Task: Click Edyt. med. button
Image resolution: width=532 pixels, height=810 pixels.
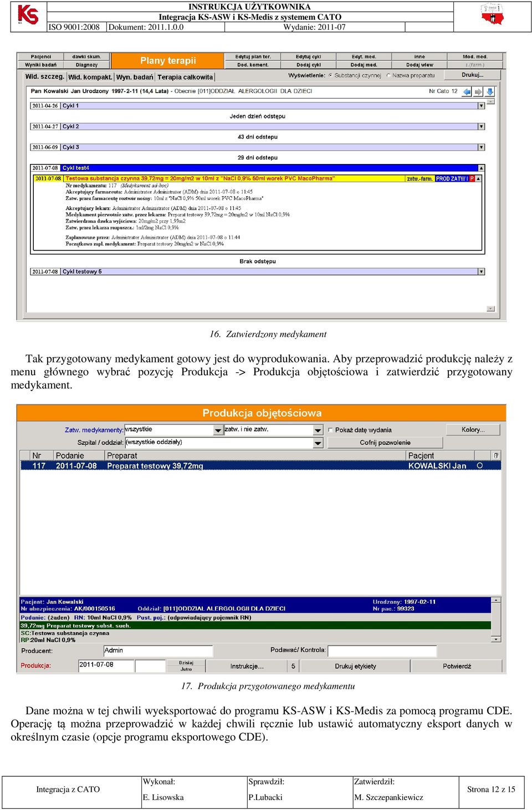Action: click(364, 57)
